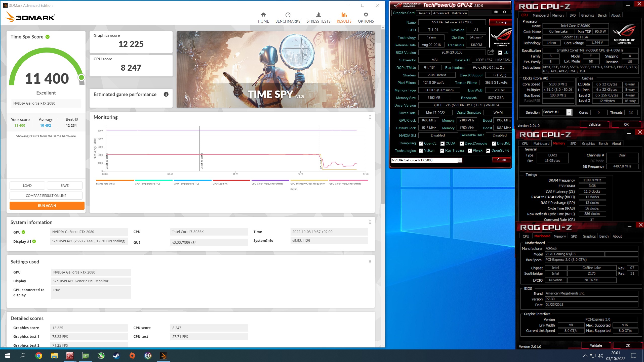Open Steam from the taskbar
The width and height of the screenshot is (644, 362).
[x=116, y=356]
